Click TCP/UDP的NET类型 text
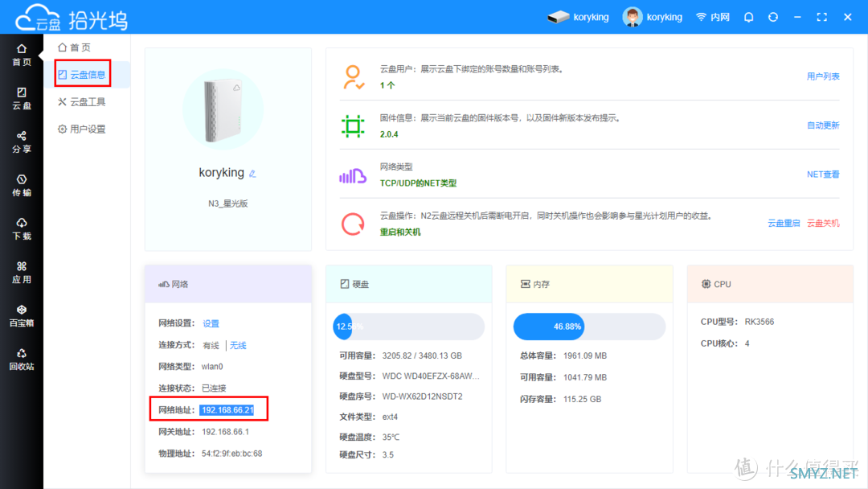The width and height of the screenshot is (868, 489). click(x=418, y=183)
